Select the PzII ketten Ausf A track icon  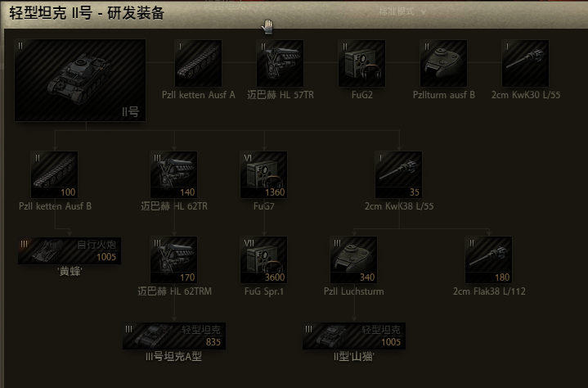coord(198,63)
